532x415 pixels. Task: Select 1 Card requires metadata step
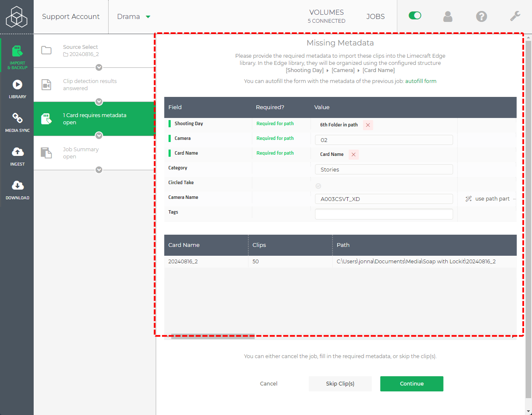[94, 119]
